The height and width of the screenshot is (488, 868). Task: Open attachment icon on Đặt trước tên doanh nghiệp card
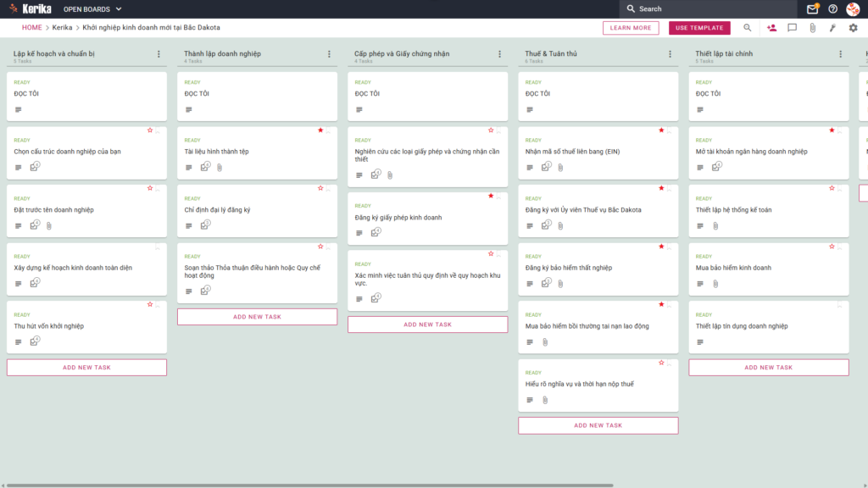click(49, 225)
